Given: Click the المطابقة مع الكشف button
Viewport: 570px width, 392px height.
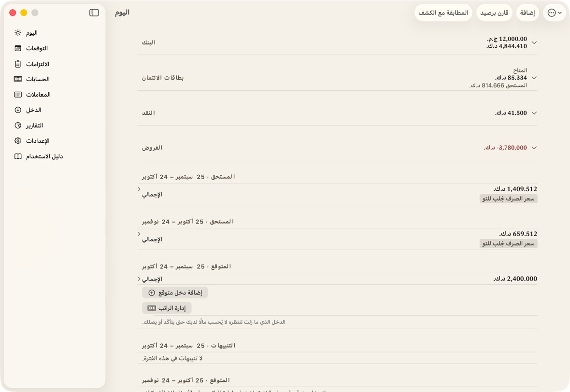Looking at the screenshot, I should 443,13.
